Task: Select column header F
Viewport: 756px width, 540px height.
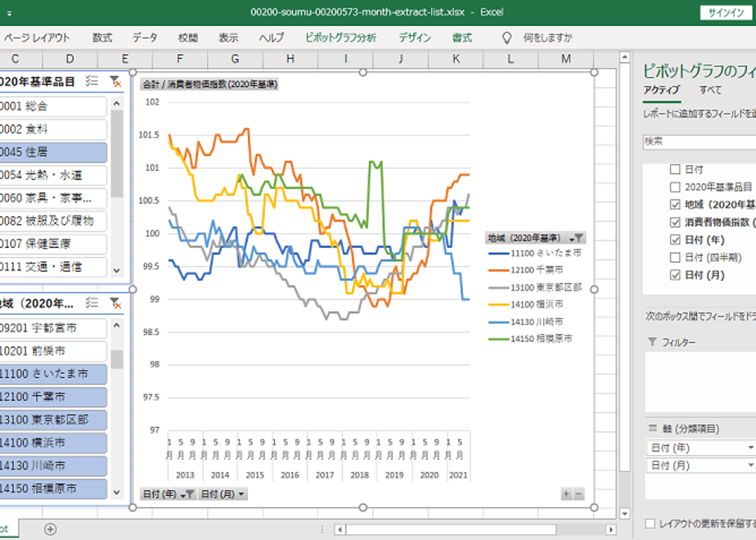Action: [180, 59]
